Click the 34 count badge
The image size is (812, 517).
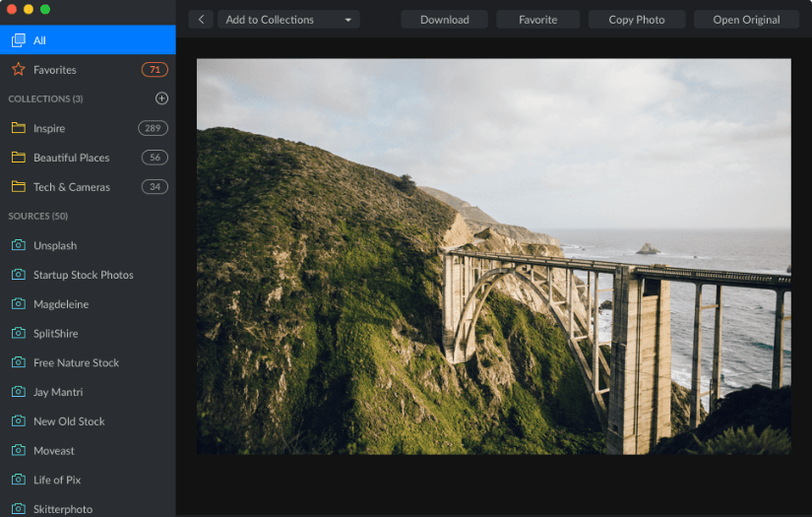click(x=155, y=186)
